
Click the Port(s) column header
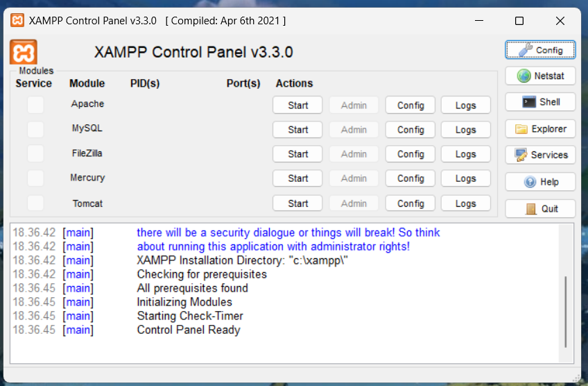243,83
